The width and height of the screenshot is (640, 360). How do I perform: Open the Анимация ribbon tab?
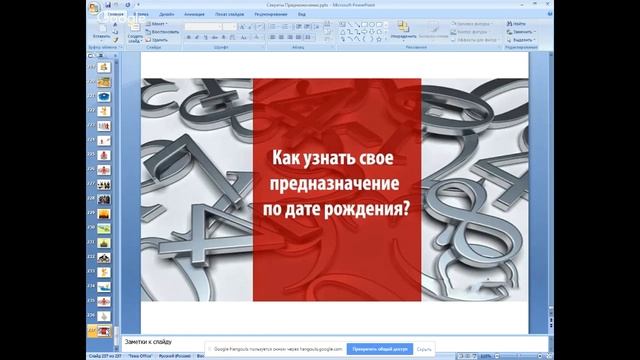pyautogui.click(x=194, y=14)
